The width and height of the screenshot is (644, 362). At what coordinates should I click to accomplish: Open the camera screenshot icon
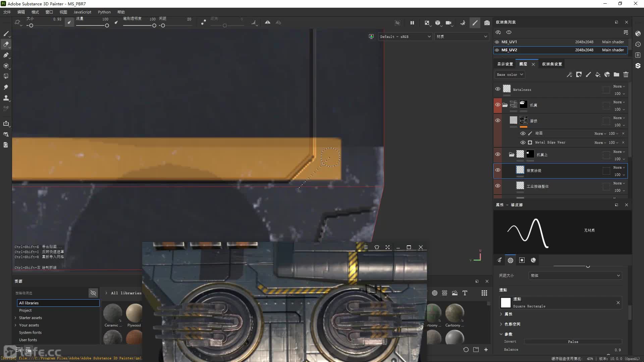pos(487,23)
